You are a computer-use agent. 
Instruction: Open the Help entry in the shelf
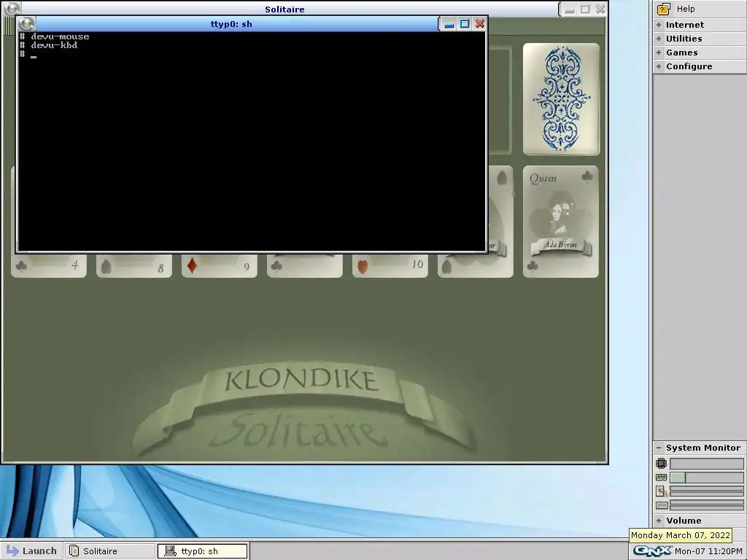tap(700, 9)
